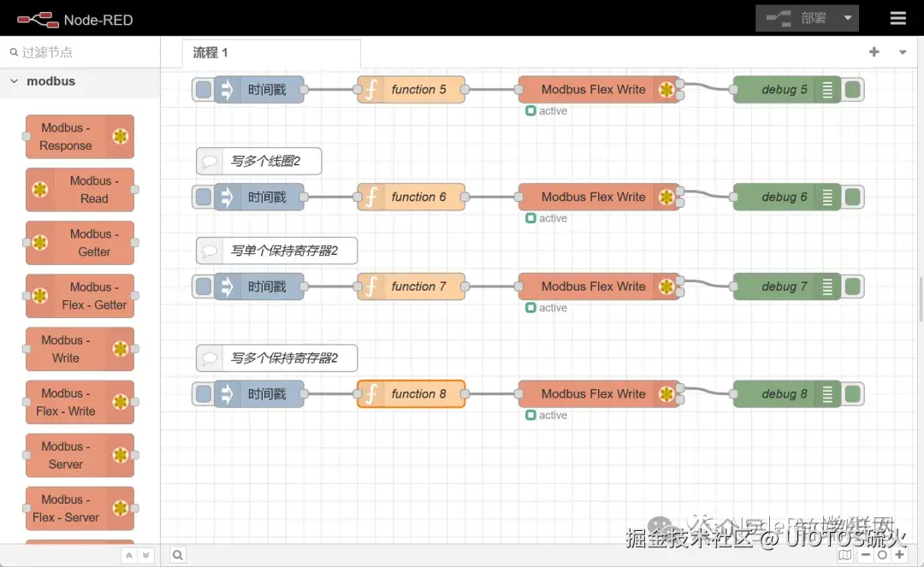Select Modbus Flex Write node feeding debug 5
This screenshot has height=567, width=924.
coord(598,90)
